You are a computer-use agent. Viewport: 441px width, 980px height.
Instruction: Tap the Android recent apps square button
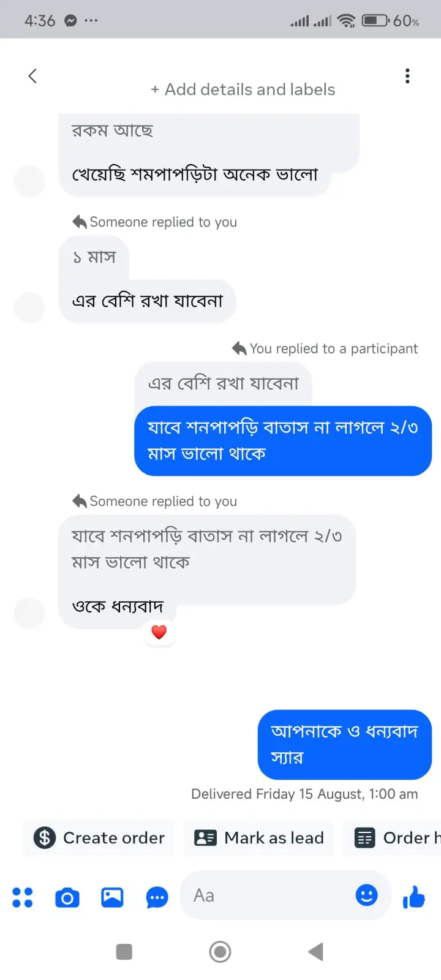click(124, 952)
